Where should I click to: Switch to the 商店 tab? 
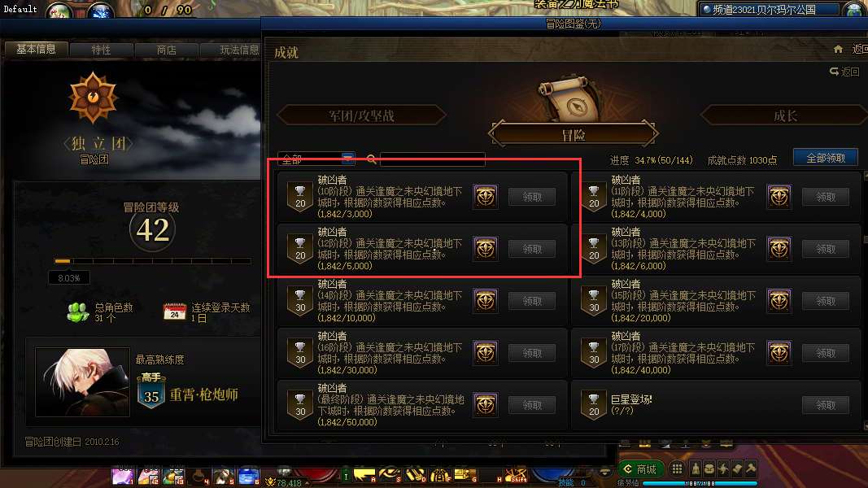tap(167, 50)
